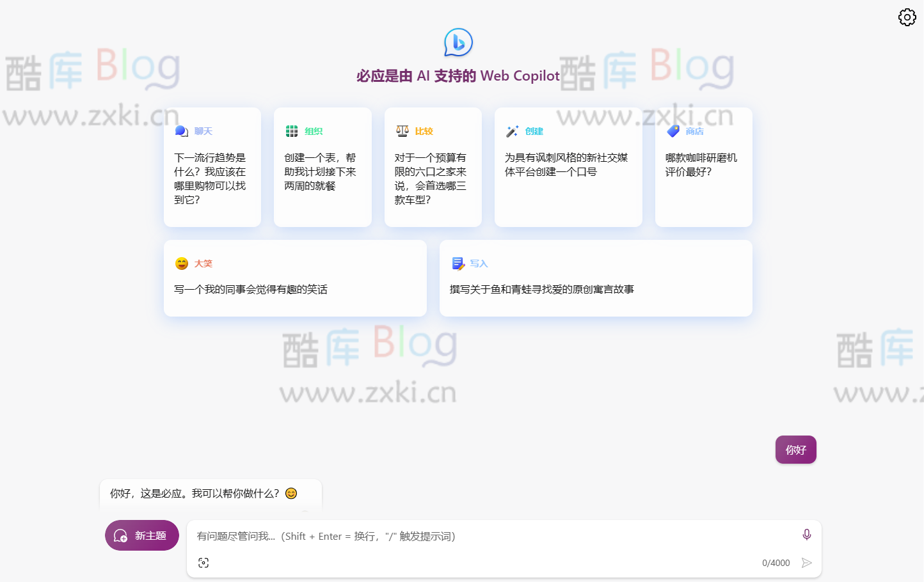Select the coffee grinder review suggestion card
The image size is (924, 582).
(x=703, y=167)
